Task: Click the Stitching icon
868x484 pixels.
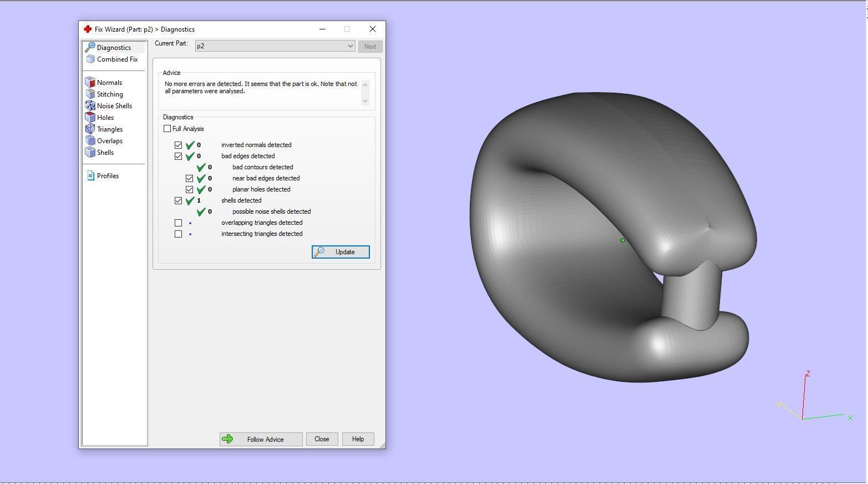Action: click(90, 94)
